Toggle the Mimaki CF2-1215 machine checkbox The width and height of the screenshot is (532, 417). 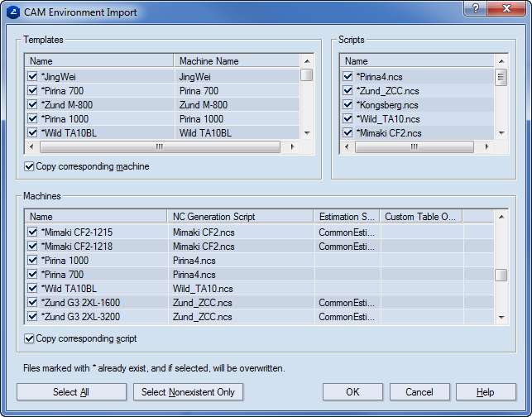[x=32, y=232]
